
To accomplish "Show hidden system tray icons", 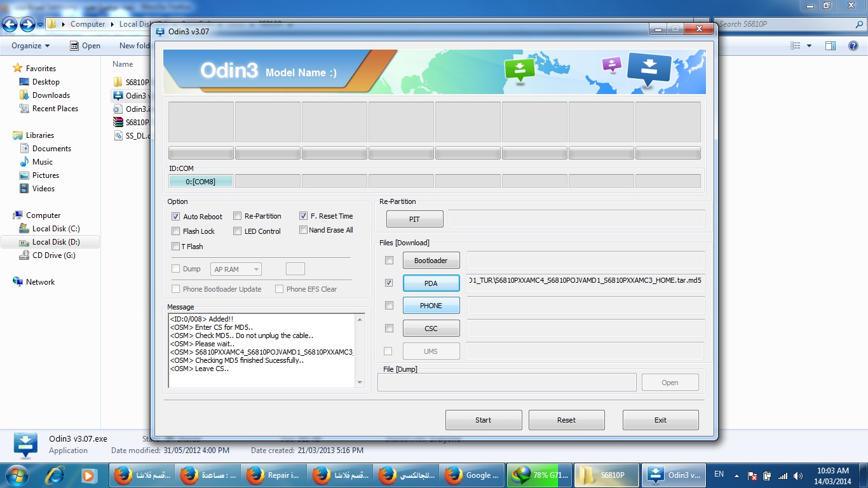I will pyautogui.click(x=737, y=475).
